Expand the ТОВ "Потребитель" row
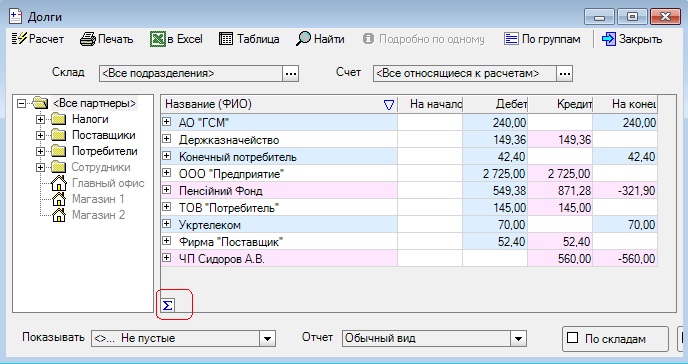The width and height of the screenshot is (688, 364). (167, 207)
